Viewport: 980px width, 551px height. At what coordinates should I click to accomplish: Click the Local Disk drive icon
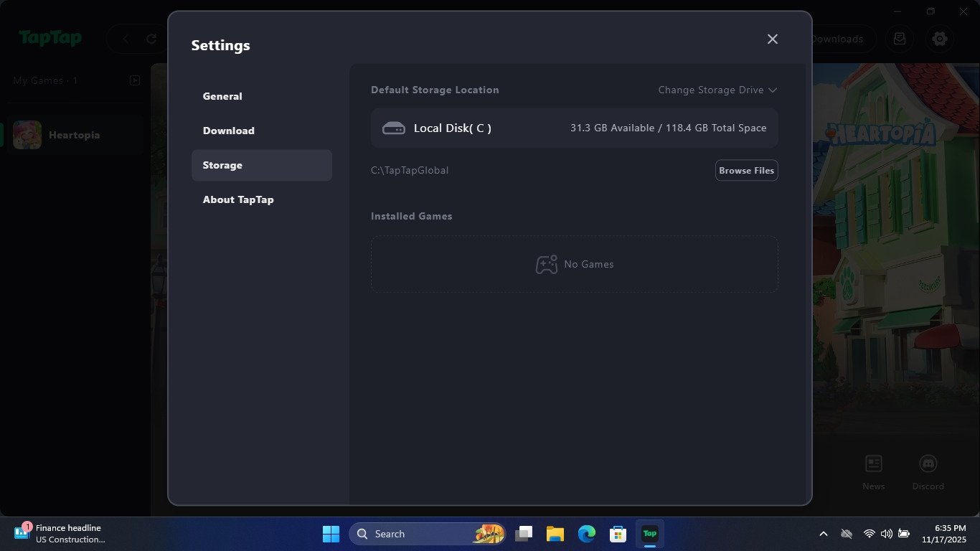pyautogui.click(x=393, y=128)
